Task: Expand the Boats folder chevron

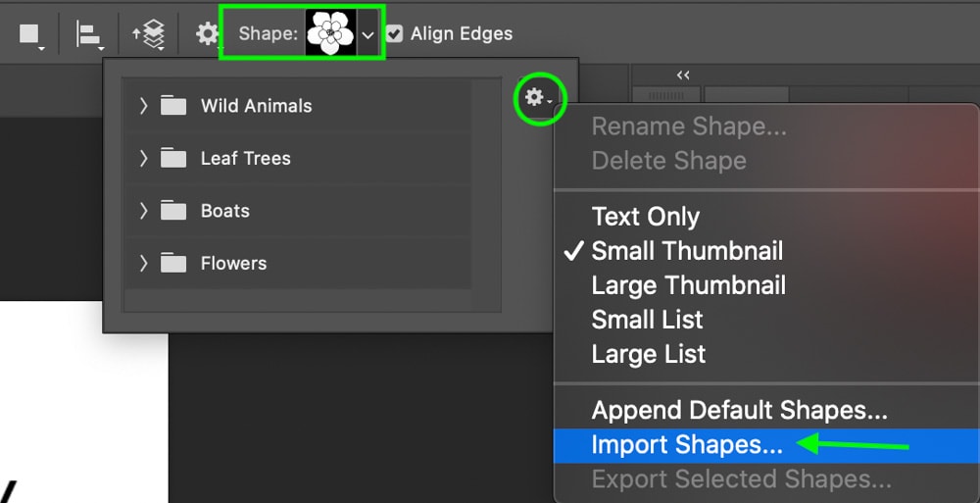Action: 143,211
